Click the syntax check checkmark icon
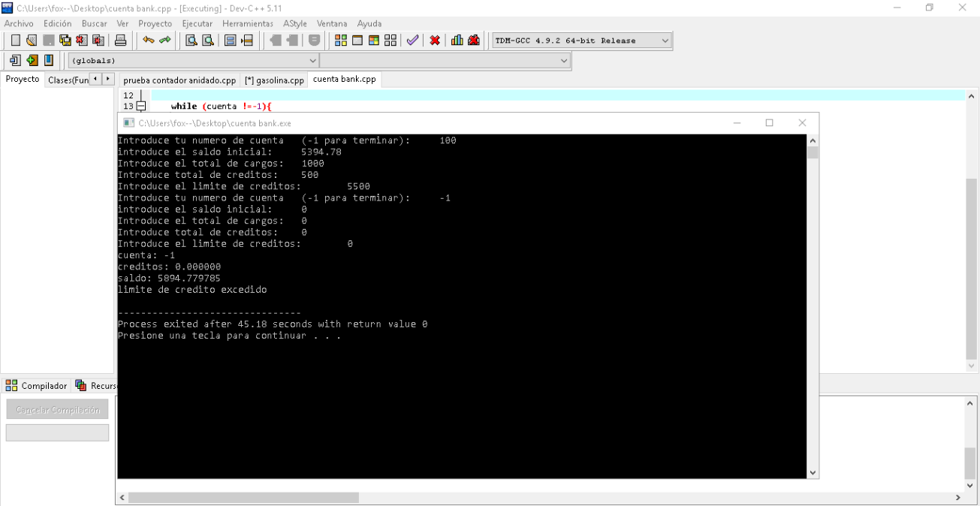980x506 pixels. (x=412, y=41)
